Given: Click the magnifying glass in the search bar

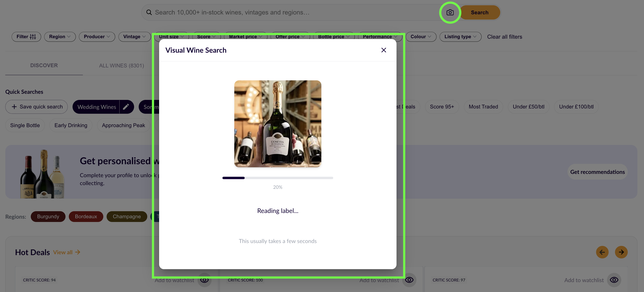Looking at the screenshot, I should [149, 12].
